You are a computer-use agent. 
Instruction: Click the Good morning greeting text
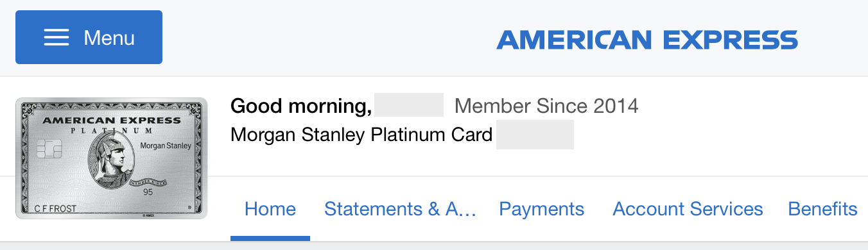click(301, 106)
